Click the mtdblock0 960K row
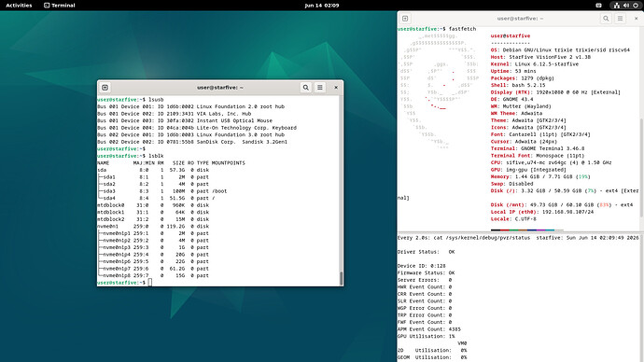Screen dimensions: 644x362 tap(153, 205)
